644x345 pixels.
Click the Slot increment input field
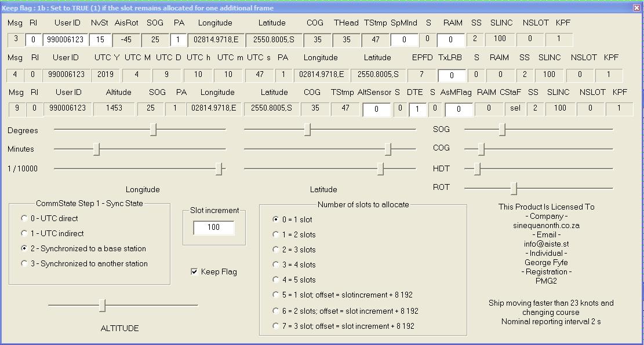(x=213, y=227)
